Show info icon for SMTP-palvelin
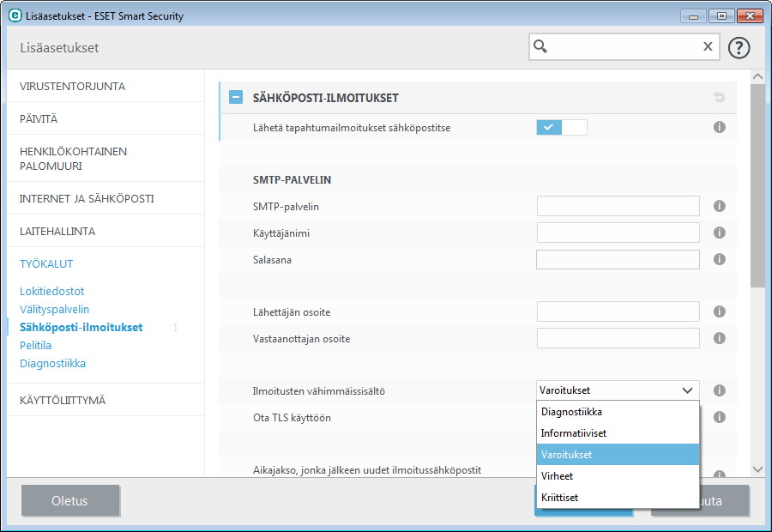 [x=720, y=206]
